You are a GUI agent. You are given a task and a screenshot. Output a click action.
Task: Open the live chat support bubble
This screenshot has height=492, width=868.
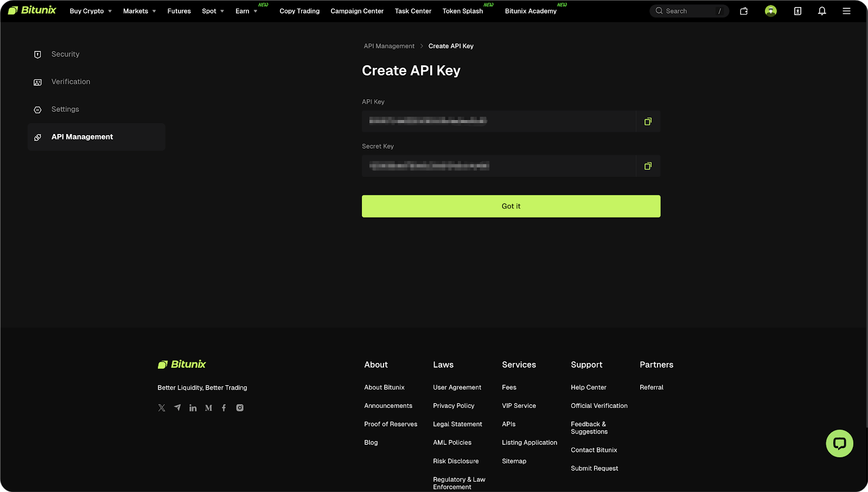839,443
